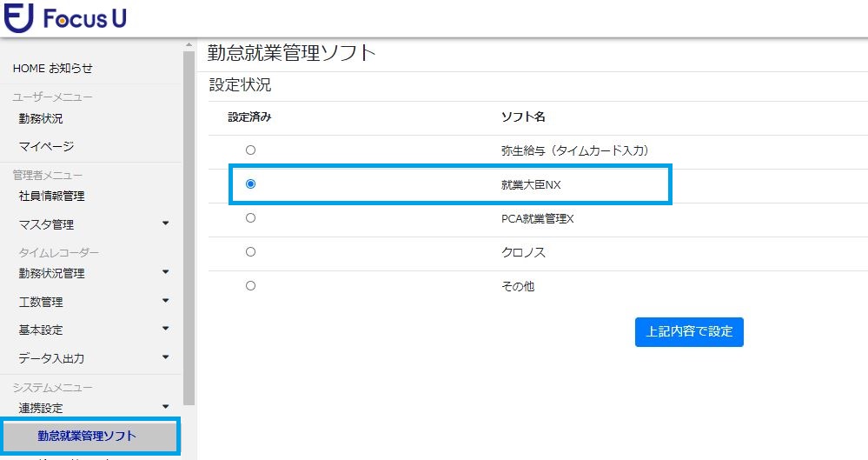
Task: Open マイページ from the sidebar
Action: tap(47, 146)
